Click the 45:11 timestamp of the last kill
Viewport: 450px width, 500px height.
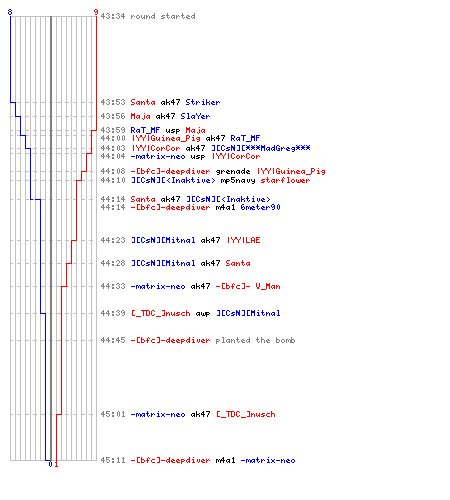click(113, 460)
